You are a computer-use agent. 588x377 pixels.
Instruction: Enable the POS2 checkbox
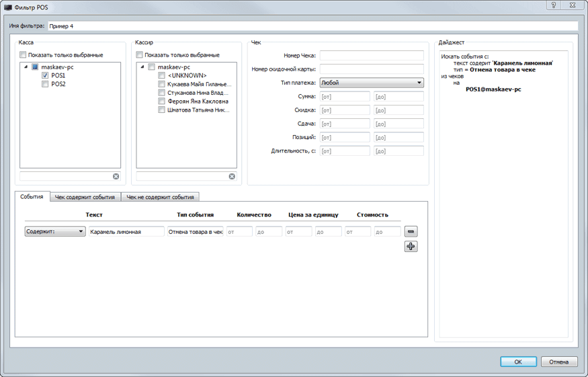point(45,85)
